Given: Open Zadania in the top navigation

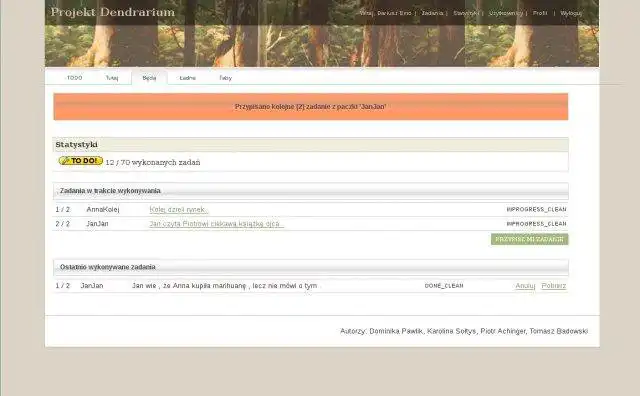Looking at the screenshot, I should coord(432,13).
